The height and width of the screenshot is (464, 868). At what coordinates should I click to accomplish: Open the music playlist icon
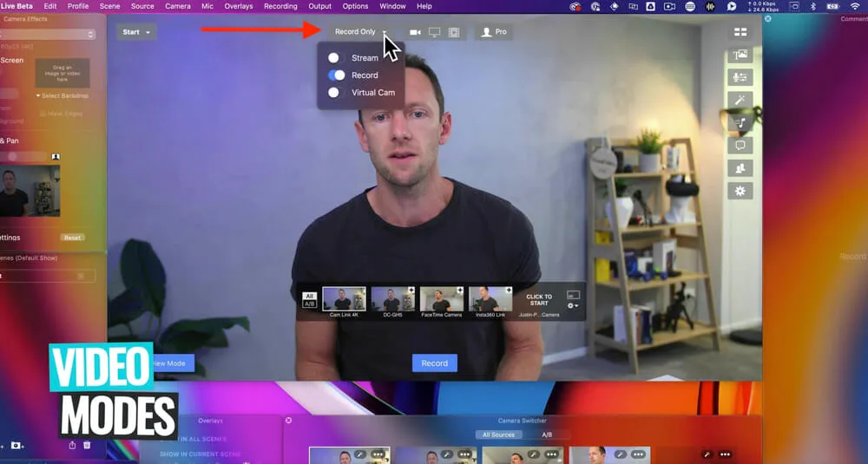click(x=740, y=122)
